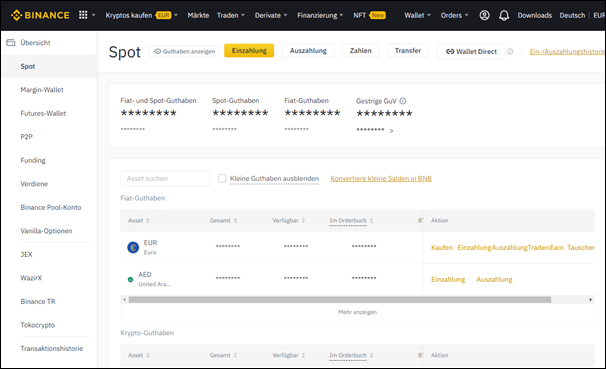Open Downloads in top bar
The image size is (606, 369).
pos(535,15)
